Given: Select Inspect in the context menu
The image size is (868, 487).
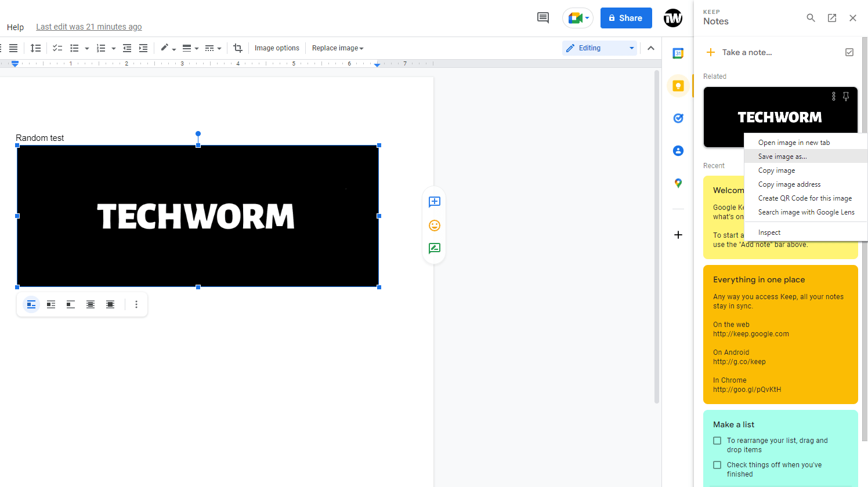Looking at the screenshot, I should (x=805, y=232).
